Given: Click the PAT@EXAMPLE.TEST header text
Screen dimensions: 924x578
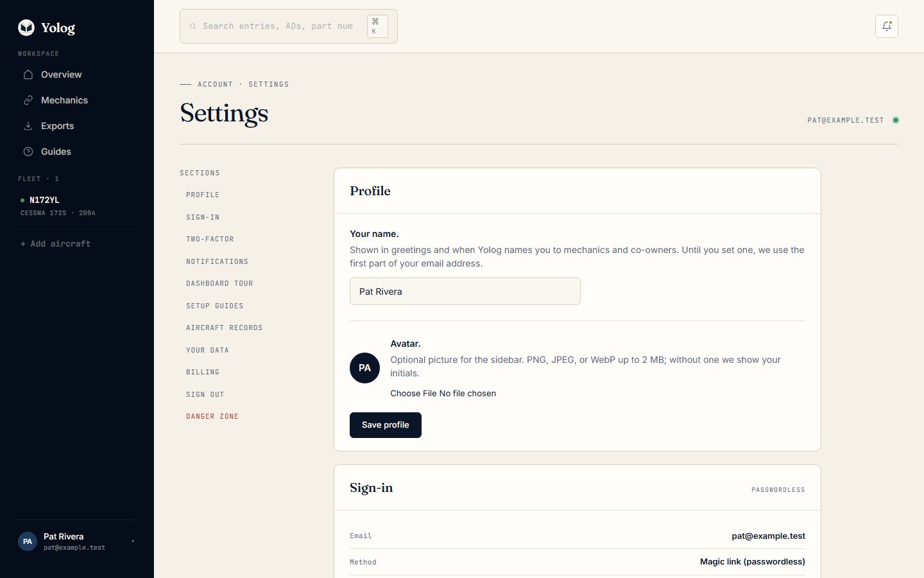Looking at the screenshot, I should (846, 120).
